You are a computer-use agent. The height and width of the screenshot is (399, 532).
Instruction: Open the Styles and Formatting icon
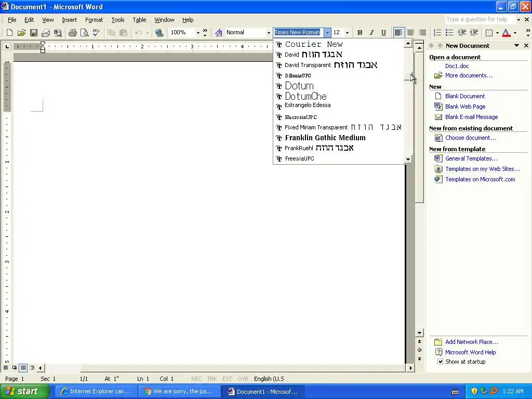[x=219, y=33]
